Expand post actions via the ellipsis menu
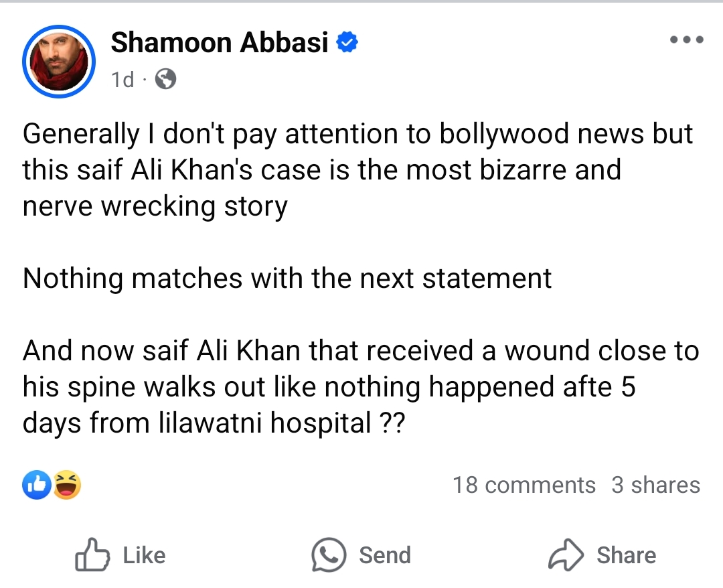The width and height of the screenshot is (723, 588). 686,39
